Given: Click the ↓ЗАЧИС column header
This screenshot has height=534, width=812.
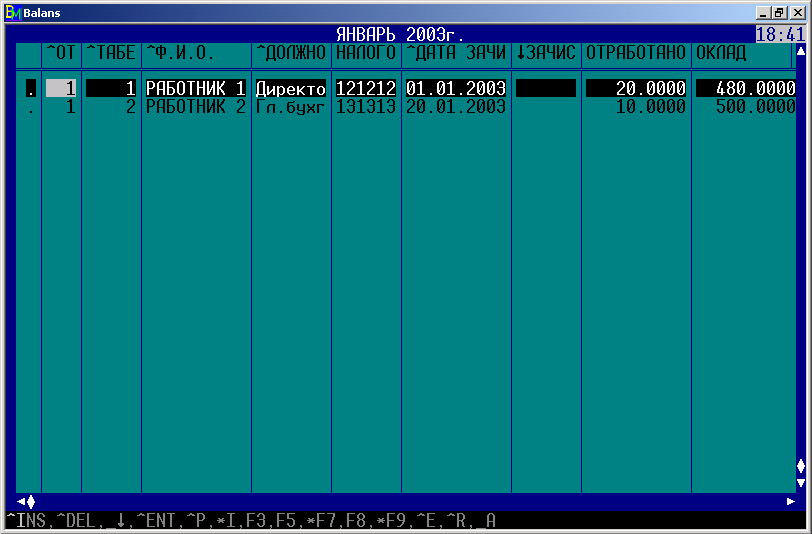Looking at the screenshot, I should click(546, 52).
